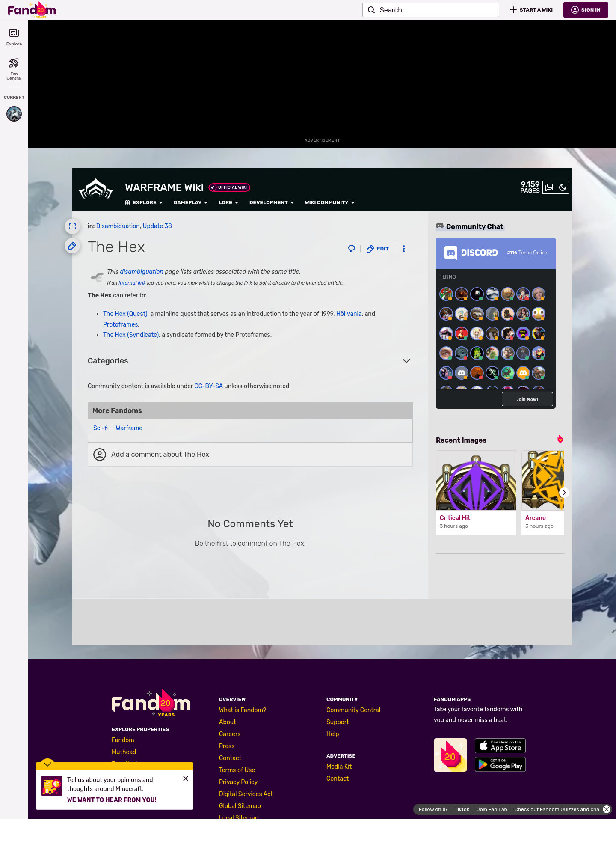This screenshot has height=856, width=616.
Task: Open the Disambiguation category link
Action: tap(118, 226)
